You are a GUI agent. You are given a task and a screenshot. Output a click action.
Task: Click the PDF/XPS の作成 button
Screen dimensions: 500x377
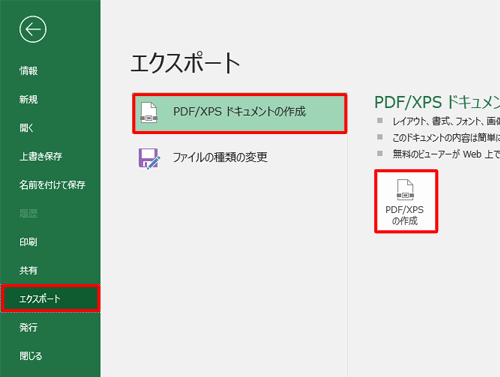point(406,201)
